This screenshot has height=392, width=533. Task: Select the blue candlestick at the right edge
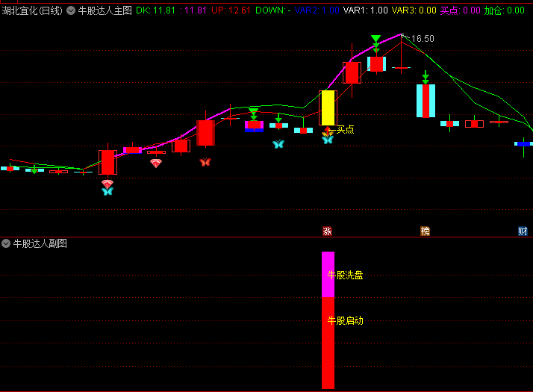point(523,144)
